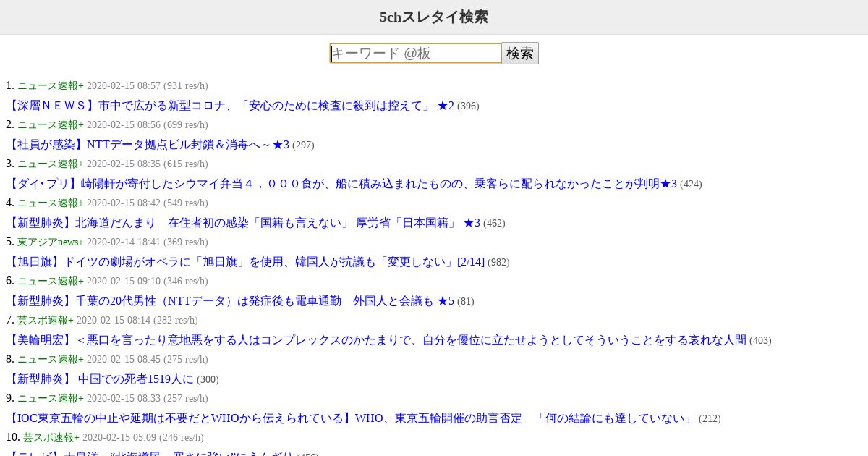Viewport: 868px width, 456px height.
Task: Click ニュース速報+ board link in entry 1
Action: (x=51, y=85)
